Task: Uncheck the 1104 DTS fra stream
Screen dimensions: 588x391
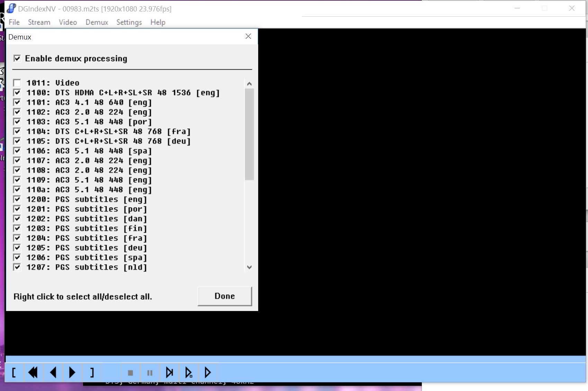Action: click(x=17, y=131)
